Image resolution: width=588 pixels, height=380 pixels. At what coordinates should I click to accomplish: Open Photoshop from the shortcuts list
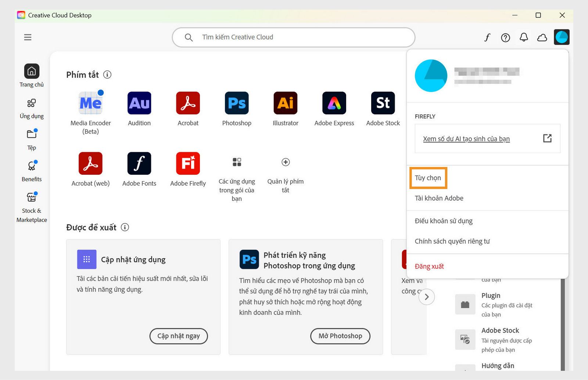pyautogui.click(x=236, y=103)
